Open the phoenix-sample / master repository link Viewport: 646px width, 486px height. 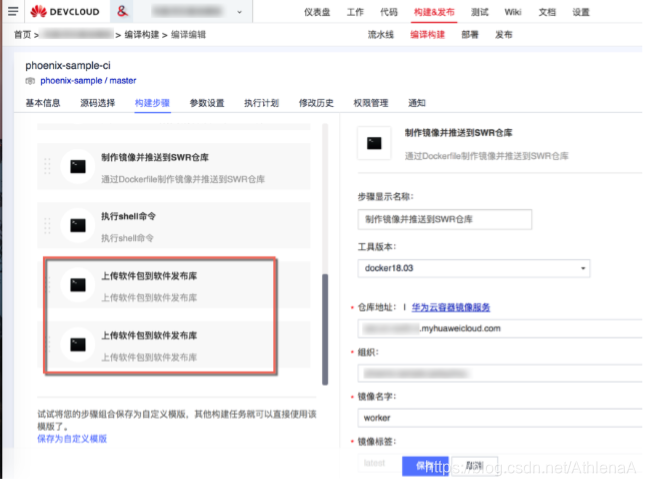[x=88, y=80]
